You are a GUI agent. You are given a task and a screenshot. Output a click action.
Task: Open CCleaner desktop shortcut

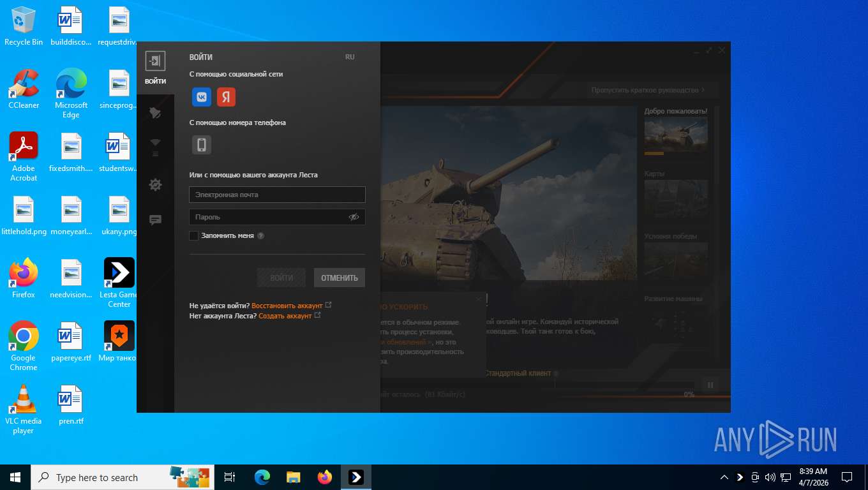[24, 89]
